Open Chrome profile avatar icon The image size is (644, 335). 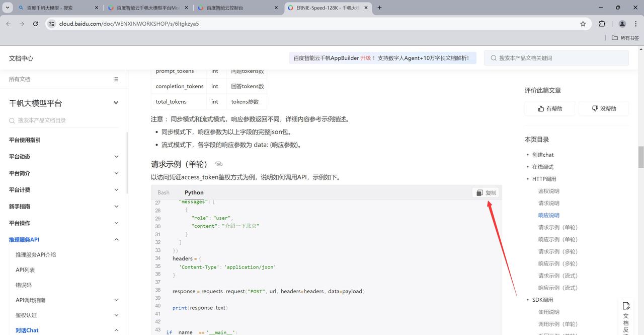tap(622, 24)
